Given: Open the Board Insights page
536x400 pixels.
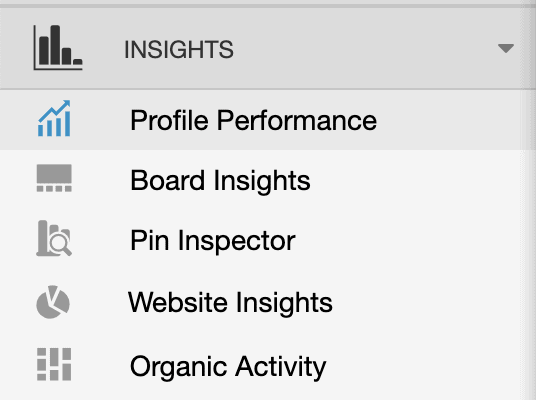Looking at the screenshot, I should [x=220, y=181].
